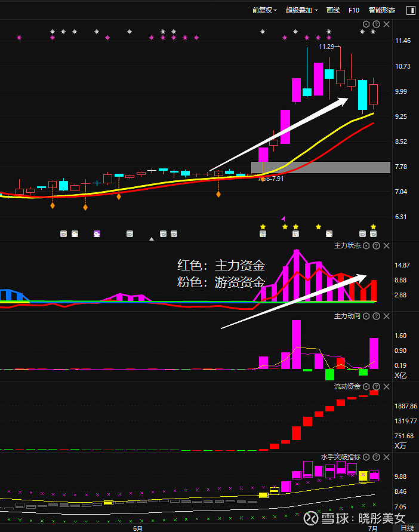Click main K-line chart help question icon
This screenshot has height=532, width=419.
[376, 24]
